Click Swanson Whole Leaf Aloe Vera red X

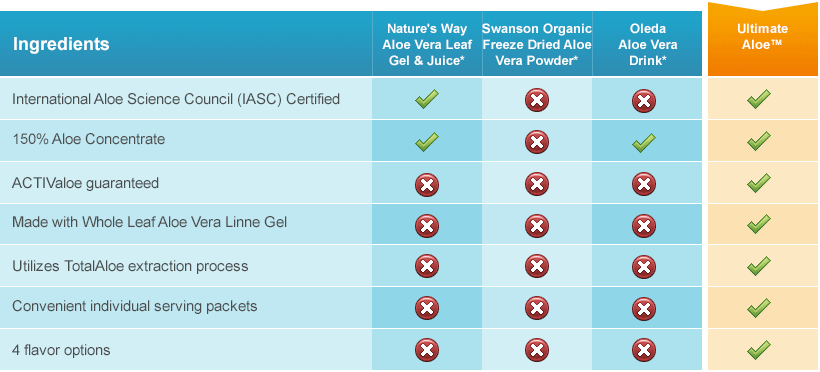coord(537,226)
